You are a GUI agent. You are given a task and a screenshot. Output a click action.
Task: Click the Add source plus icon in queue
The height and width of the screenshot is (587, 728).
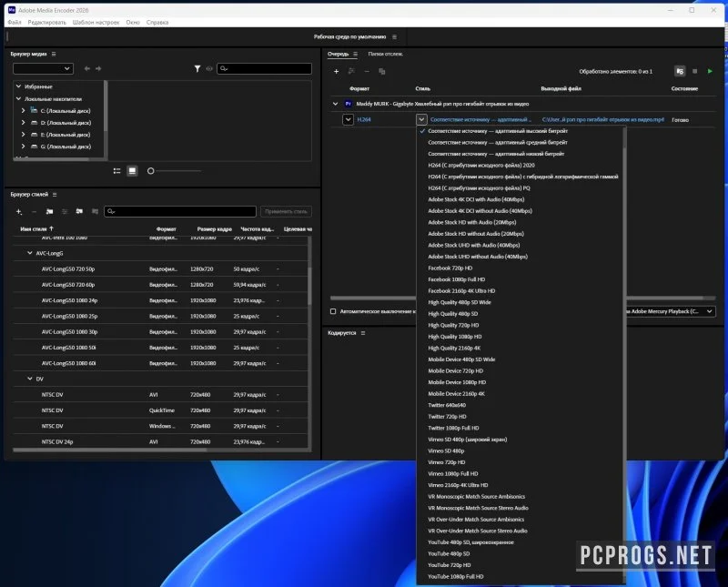click(336, 72)
